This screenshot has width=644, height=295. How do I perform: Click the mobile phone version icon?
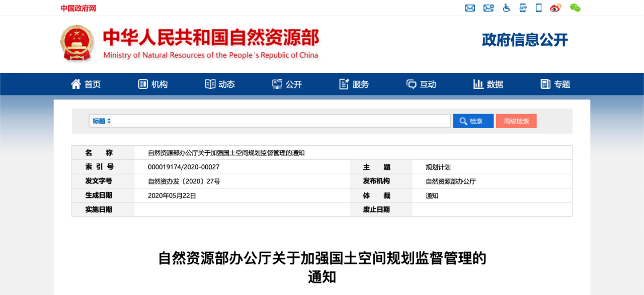click(539, 8)
